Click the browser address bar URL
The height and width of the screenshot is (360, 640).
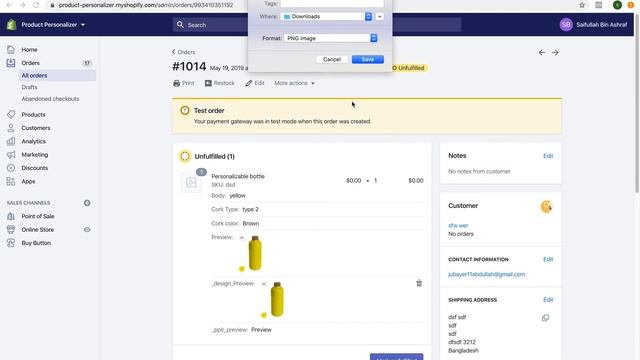146,5
